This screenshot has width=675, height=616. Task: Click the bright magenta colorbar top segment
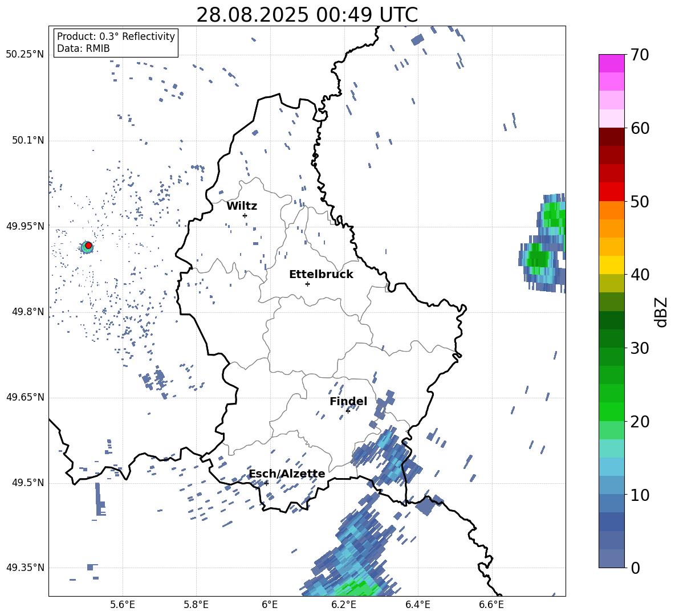611,63
